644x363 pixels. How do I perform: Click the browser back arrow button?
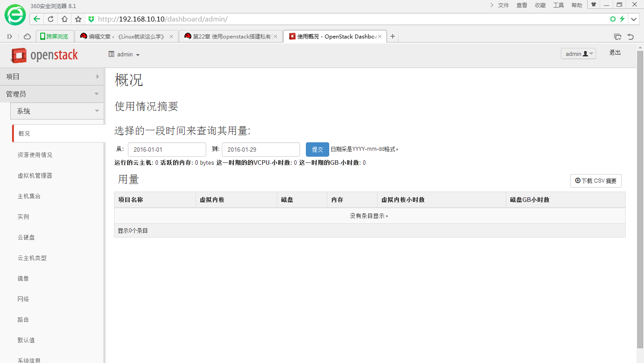click(x=37, y=19)
